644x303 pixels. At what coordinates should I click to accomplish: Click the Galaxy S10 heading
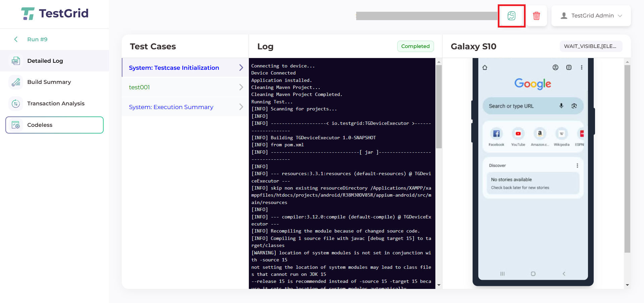[473, 46]
